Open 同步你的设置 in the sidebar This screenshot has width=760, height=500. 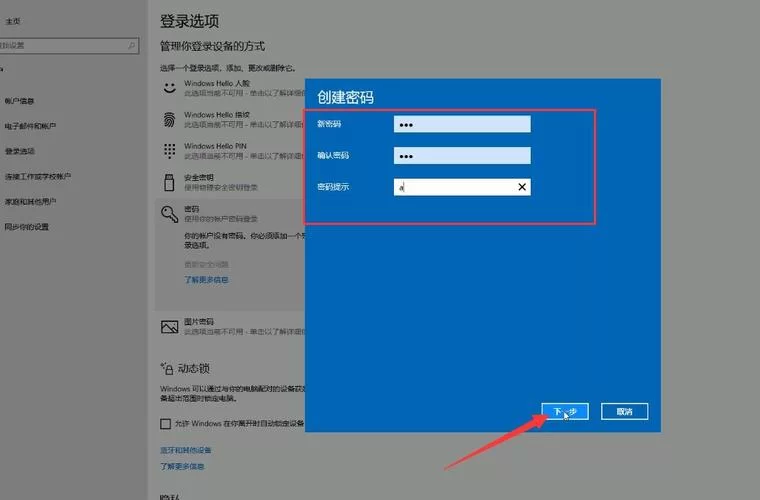point(27,227)
